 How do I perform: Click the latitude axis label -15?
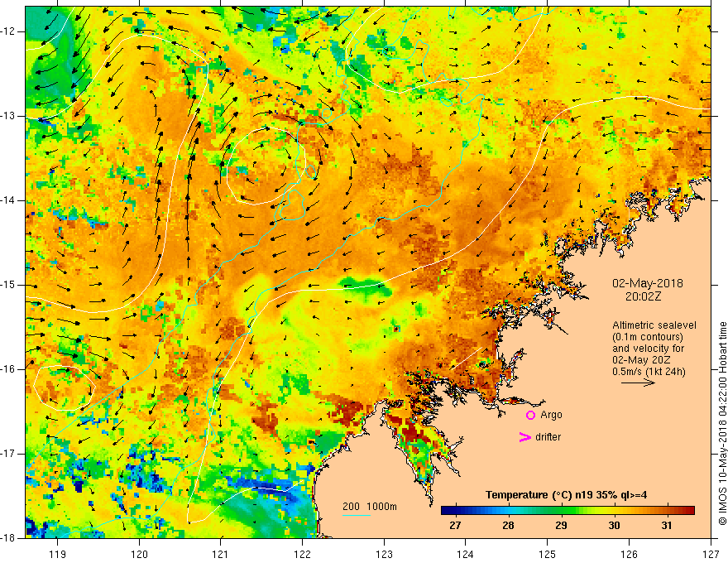8,285
